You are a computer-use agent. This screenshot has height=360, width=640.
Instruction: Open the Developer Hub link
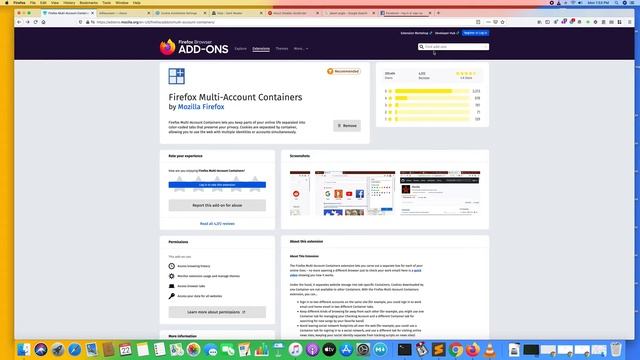pos(447,33)
